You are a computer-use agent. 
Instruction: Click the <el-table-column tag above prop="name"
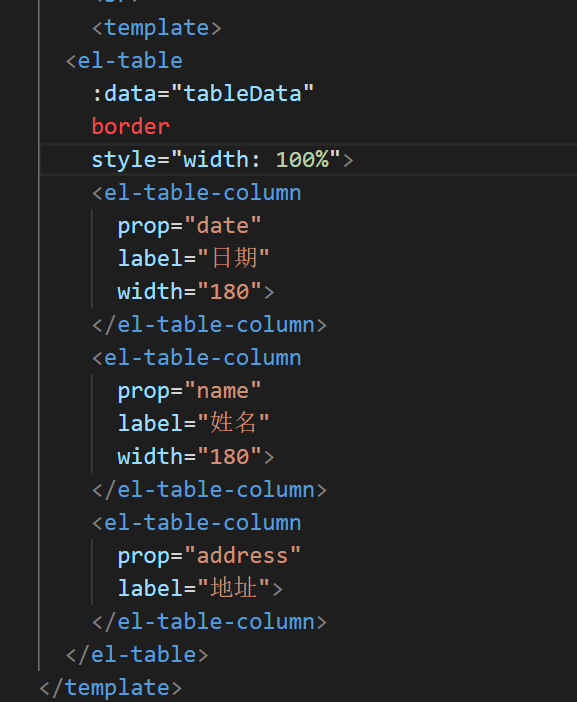[x=196, y=358]
